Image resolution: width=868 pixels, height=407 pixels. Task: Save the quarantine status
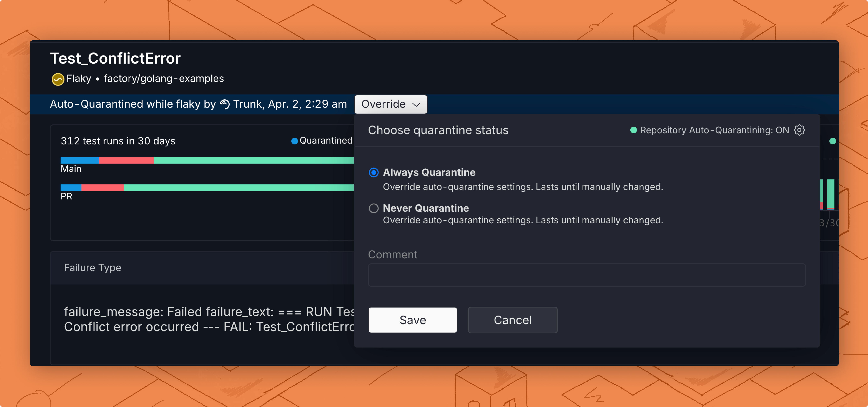[x=413, y=320]
